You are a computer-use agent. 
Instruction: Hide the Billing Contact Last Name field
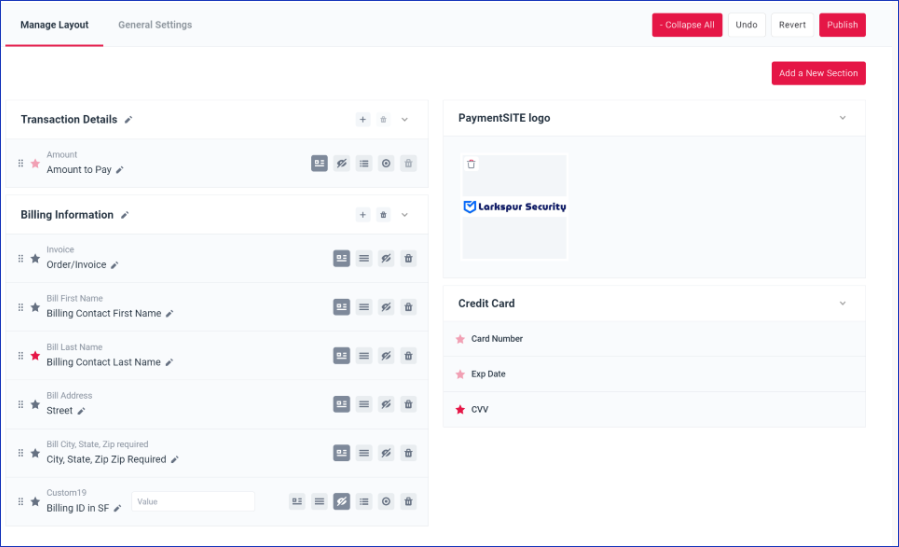click(386, 356)
